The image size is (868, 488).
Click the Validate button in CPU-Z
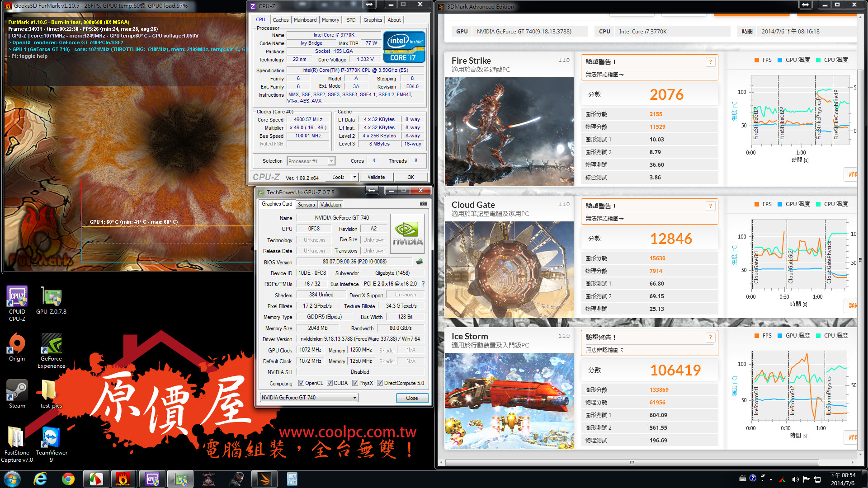pyautogui.click(x=376, y=177)
